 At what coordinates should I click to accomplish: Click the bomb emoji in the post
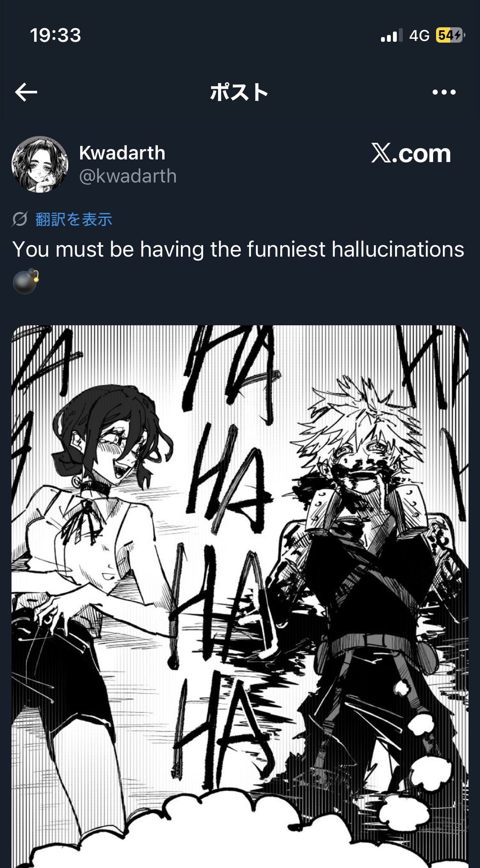26,281
